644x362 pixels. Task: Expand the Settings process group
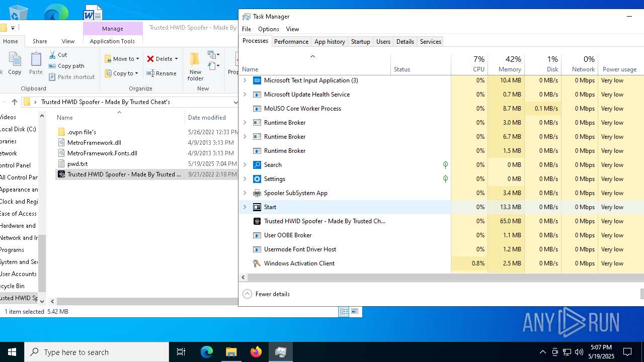coord(245,179)
